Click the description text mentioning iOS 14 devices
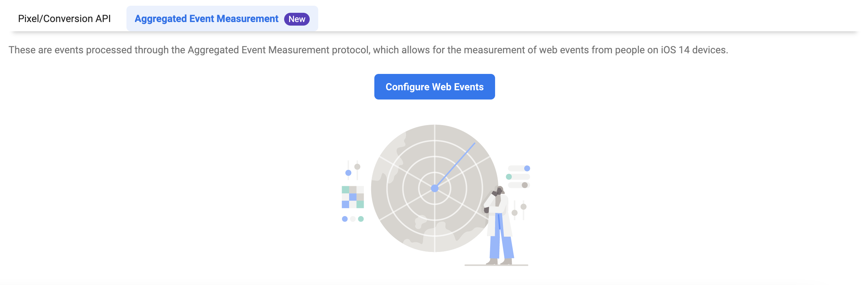 pyautogui.click(x=368, y=50)
